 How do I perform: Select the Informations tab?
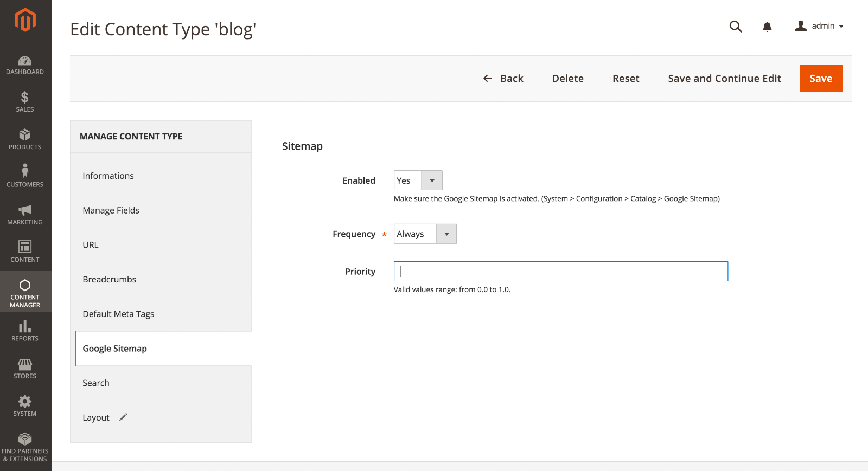(x=108, y=176)
